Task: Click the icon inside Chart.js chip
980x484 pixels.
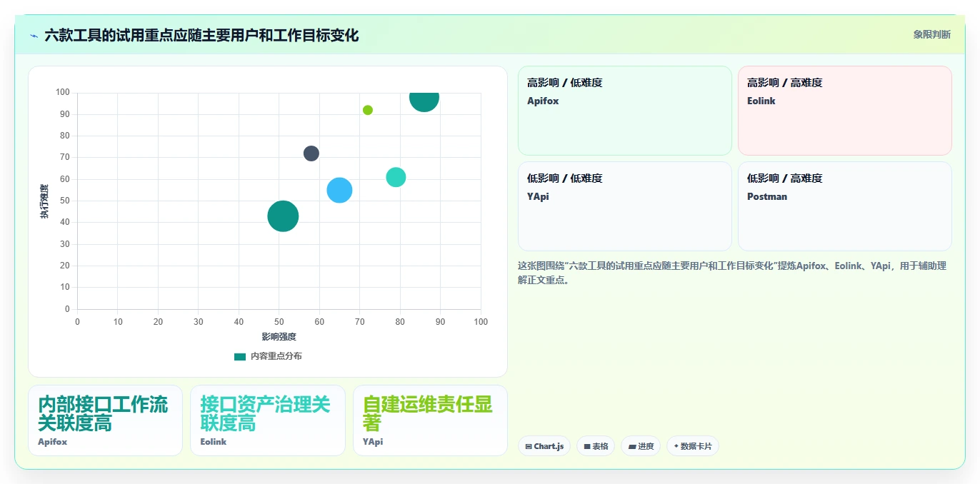Action: point(529,447)
